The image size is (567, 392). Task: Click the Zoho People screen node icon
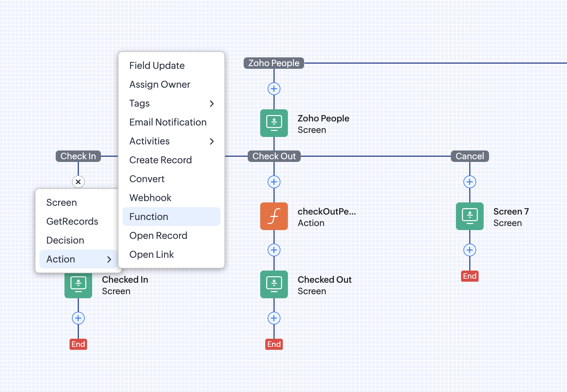coord(274,123)
